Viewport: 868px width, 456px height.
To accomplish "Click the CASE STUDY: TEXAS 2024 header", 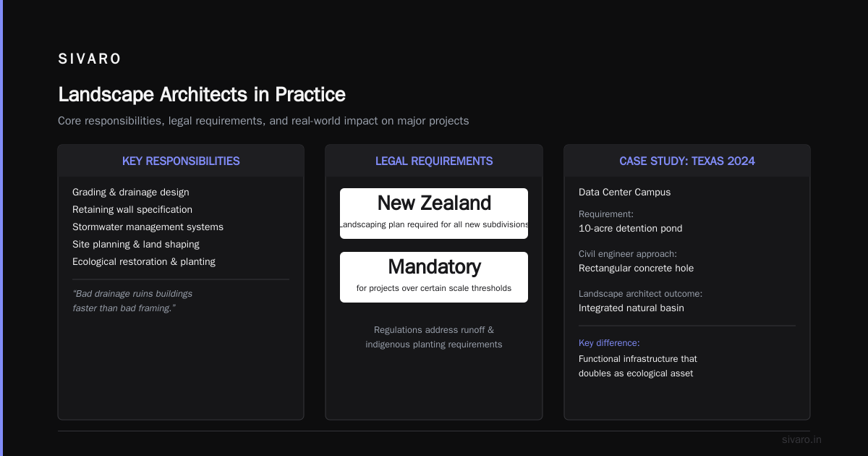I will [x=687, y=161].
